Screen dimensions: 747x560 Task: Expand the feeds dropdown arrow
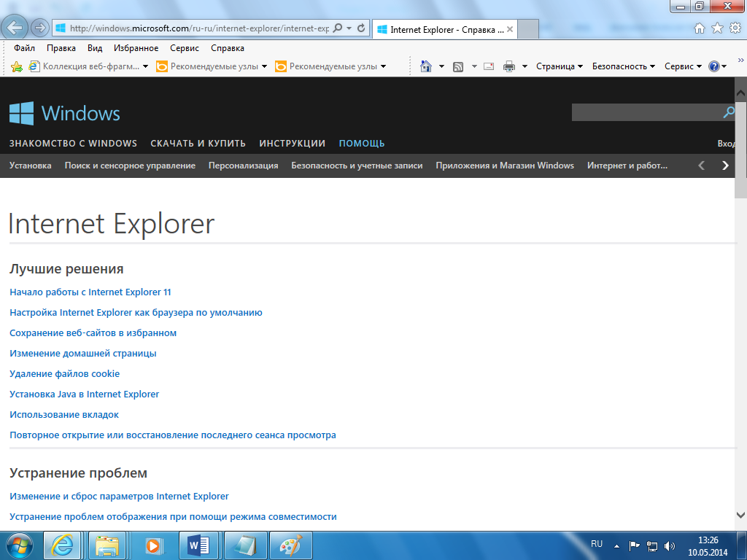(474, 66)
